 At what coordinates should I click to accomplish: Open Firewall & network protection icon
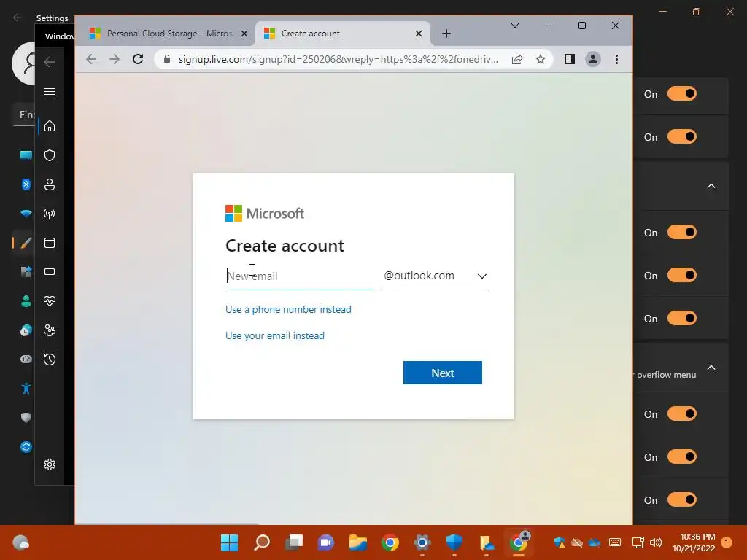(50, 214)
